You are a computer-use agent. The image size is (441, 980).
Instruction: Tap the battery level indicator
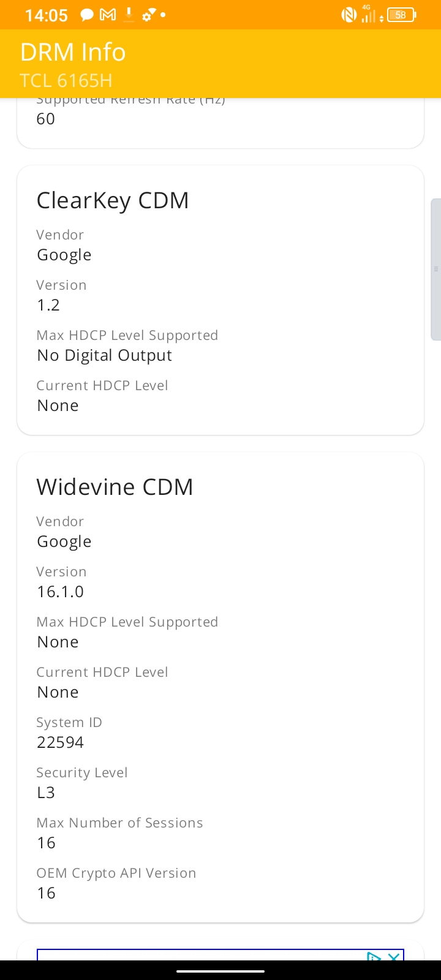[x=402, y=15]
